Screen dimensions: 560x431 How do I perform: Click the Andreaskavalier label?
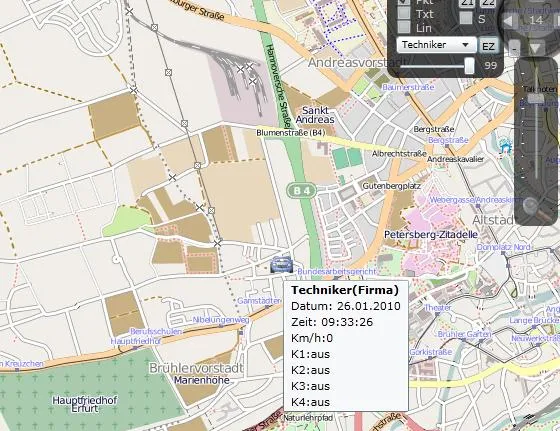pos(455,159)
